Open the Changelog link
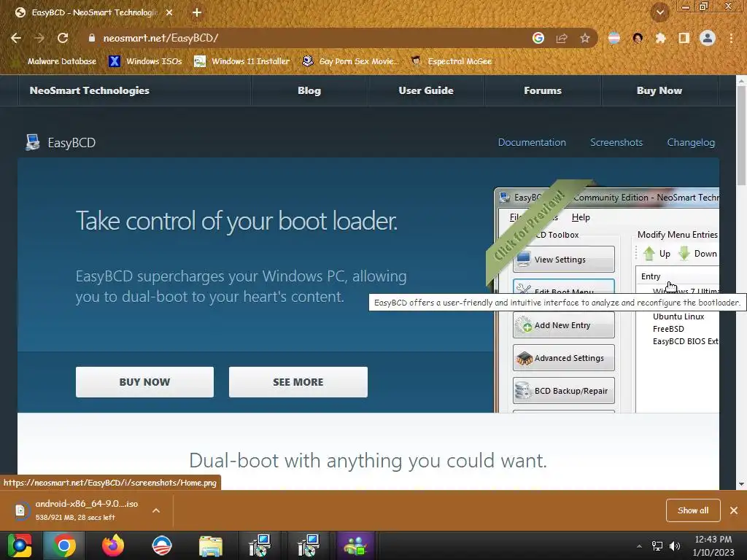This screenshot has width=747, height=560. [691, 142]
